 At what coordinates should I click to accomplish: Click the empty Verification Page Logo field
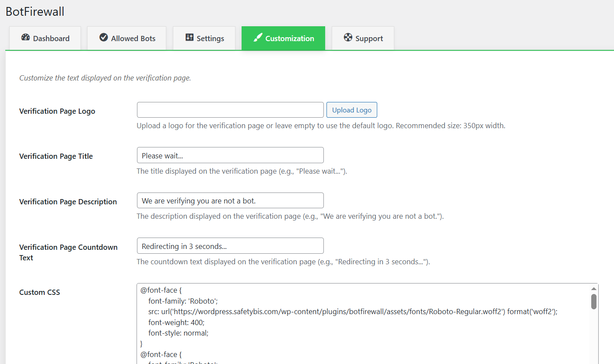coord(230,109)
